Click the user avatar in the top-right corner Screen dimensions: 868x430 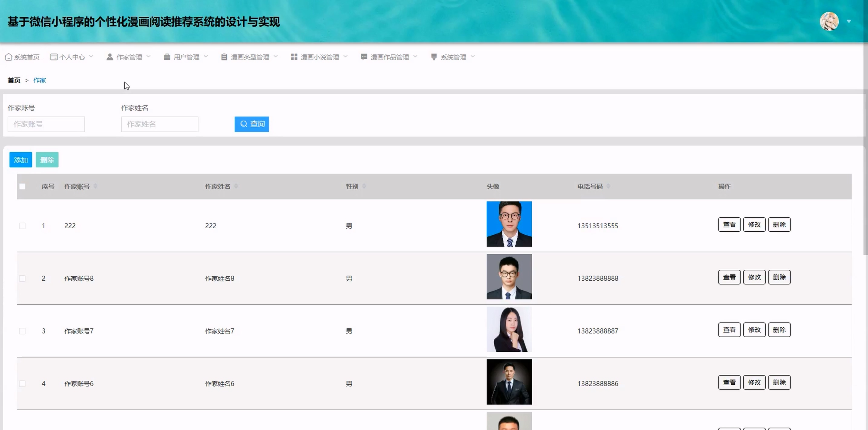tap(829, 21)
